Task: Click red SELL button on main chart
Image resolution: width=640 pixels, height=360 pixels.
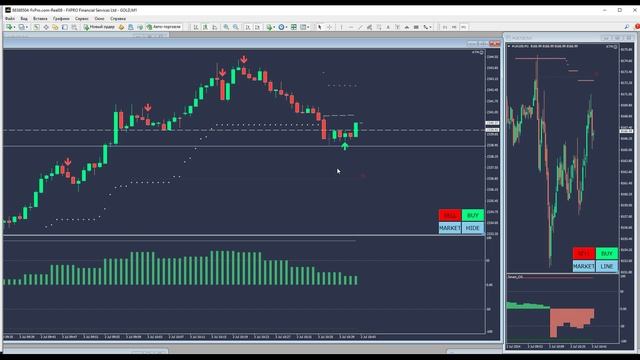Action: 450,215
